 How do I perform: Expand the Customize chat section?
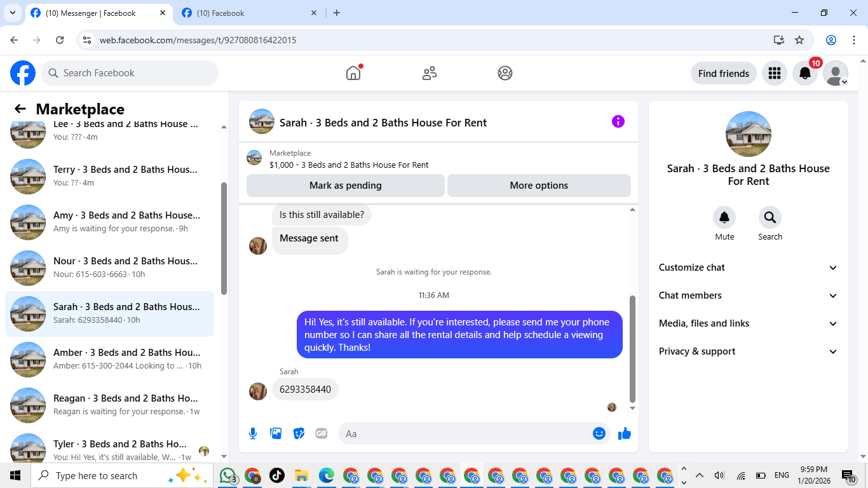749,268
